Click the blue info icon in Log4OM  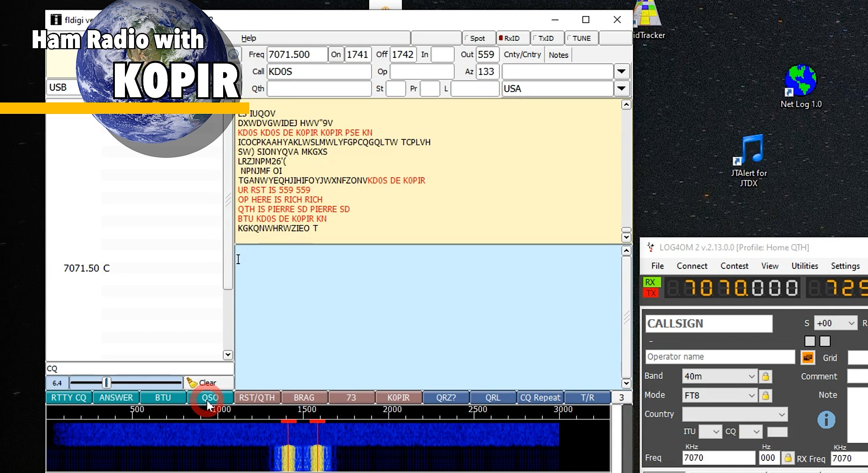[826, 420]
